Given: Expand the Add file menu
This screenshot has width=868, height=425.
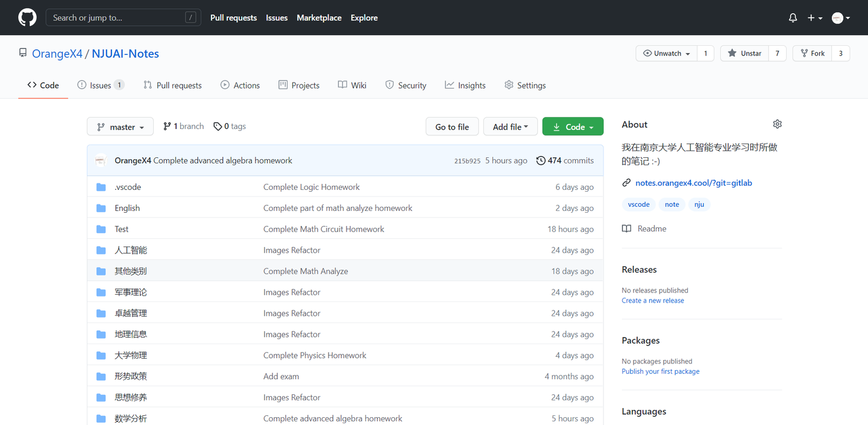Looking at the screenshot, I should point(510,127).
